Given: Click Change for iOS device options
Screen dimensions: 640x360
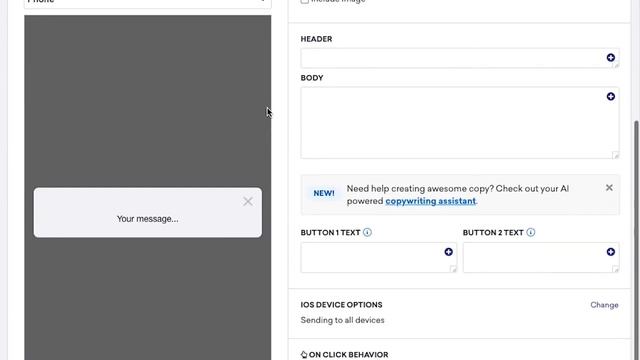Looking at the screenshot, I should pyautogui.click(x=604, y=305).
